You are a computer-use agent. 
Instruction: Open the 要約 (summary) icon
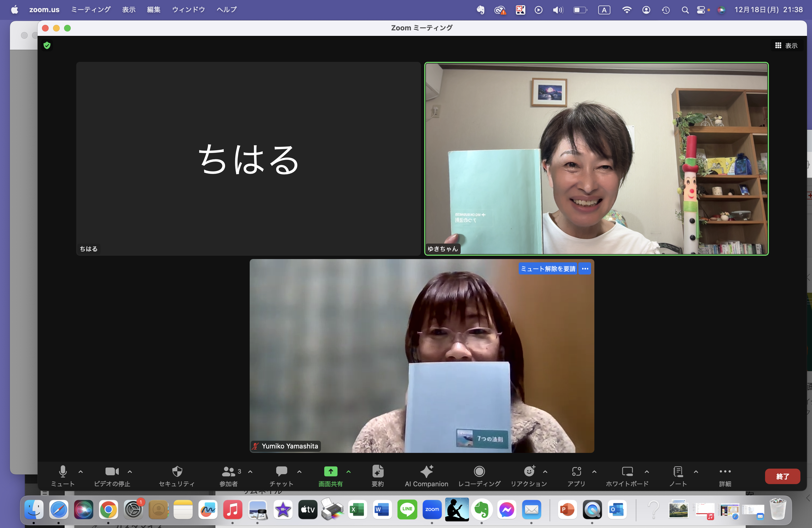(378, 472)
